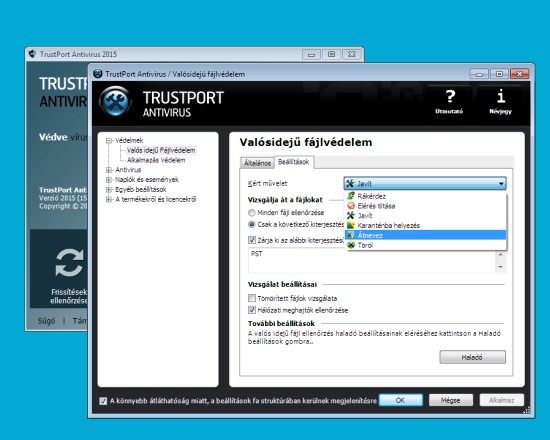The width and height of the screenshot is (550, 440).
Task: Expand the Antivirus tree node
Action: coord(109,170)
